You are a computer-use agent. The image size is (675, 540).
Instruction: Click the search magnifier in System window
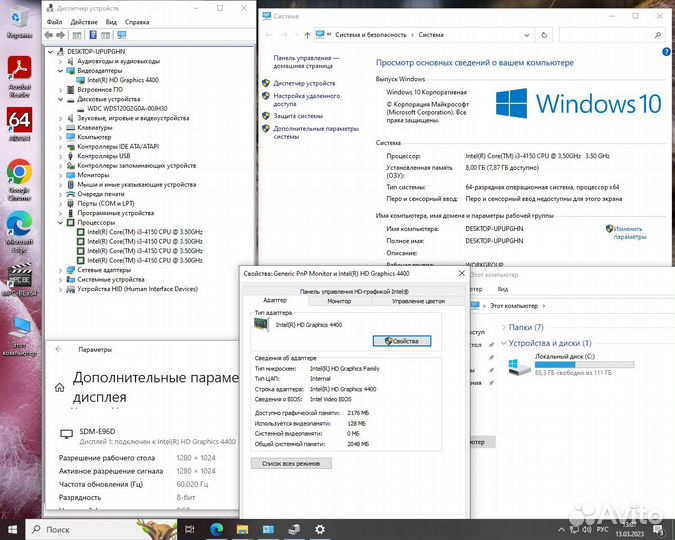click(657, 35)
